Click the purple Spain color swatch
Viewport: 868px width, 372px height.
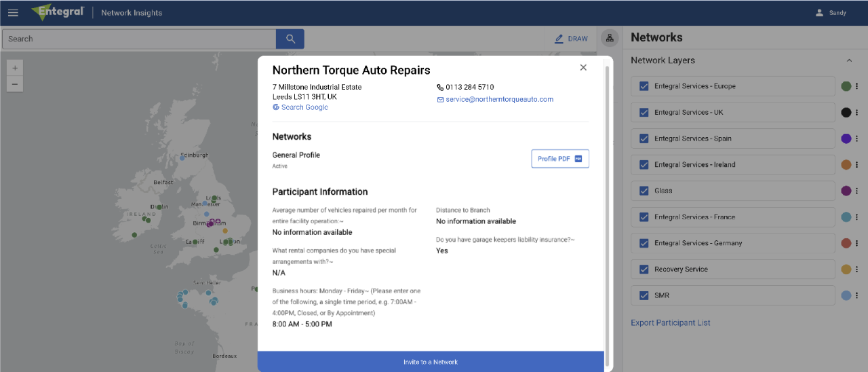pyautogui.click(x=846, y=138)
